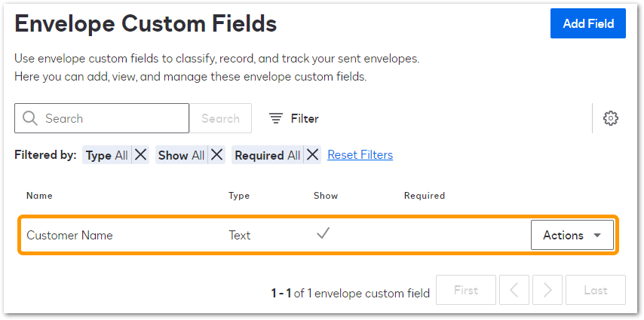Go to next page arrow

point(547,291)
